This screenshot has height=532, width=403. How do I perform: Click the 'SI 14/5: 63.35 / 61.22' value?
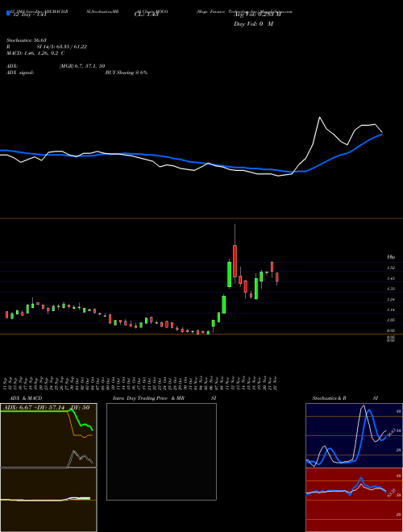(62, 47)
